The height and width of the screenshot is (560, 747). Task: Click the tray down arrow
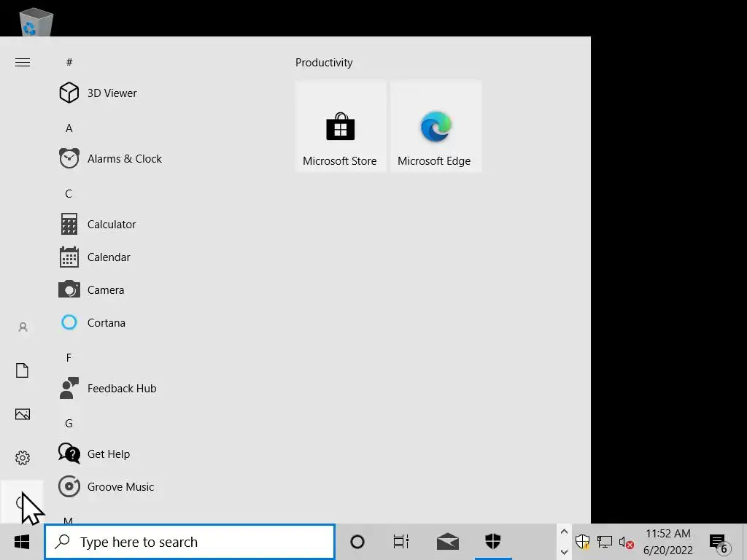(564, 552)
